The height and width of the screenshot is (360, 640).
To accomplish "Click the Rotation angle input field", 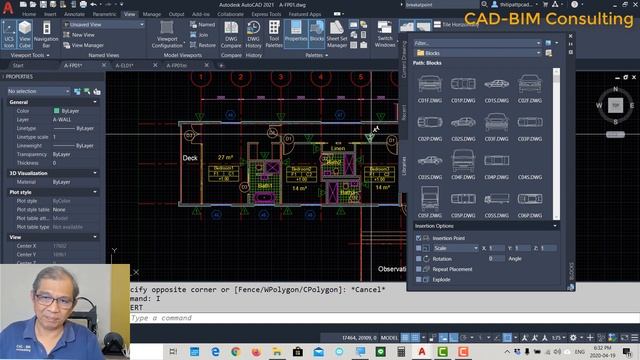I will click(496, 259).
